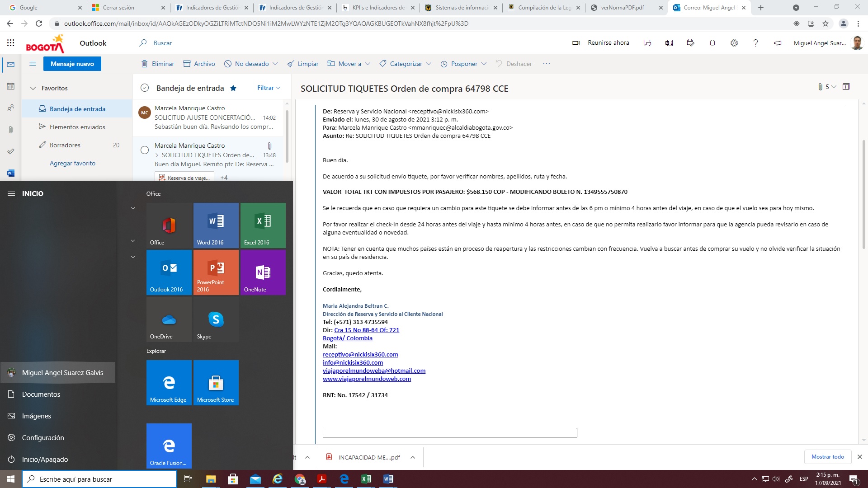Switch to the verNormaPDF.pdf browser tab
This screenshot has width=868, height=488.
click(622, 8)
